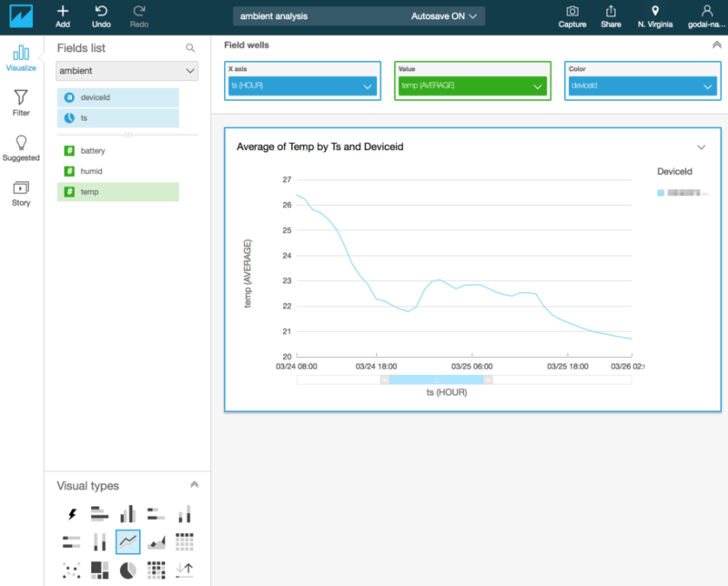Click the time range slider's highlighted bar
728x586 pixels.
[436, 379]
